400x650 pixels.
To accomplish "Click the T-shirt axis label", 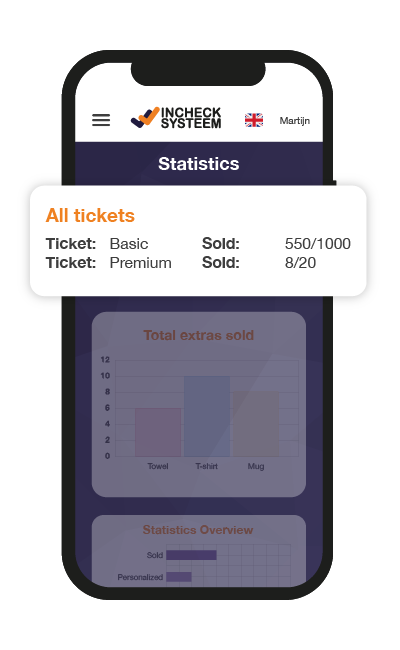I will point(206,466).
